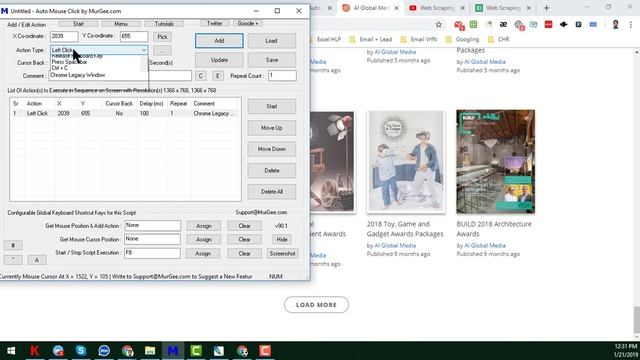Click the Repeat Count field

(x=282, y=76)
